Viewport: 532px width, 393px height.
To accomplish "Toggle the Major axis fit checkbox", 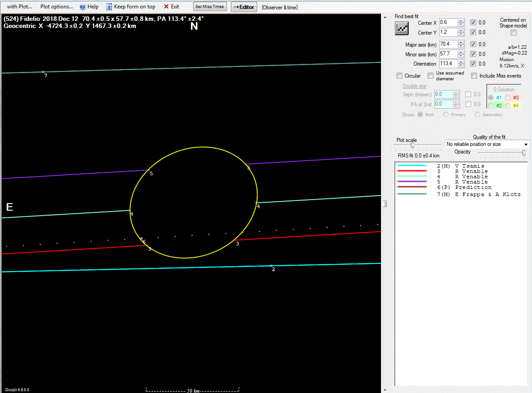I will click(473, 44).
